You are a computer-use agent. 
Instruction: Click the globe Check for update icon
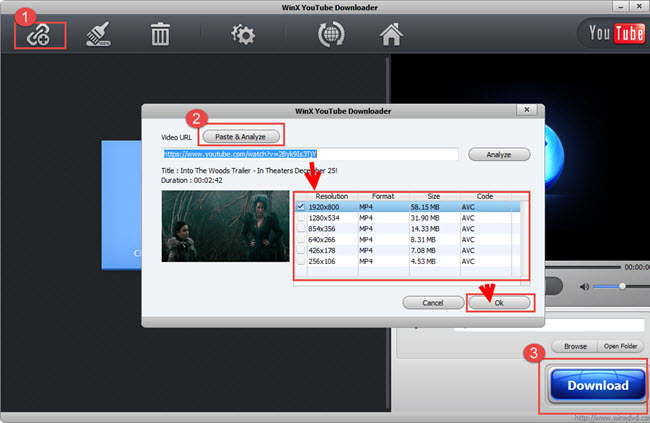pyautogui.click(x=331, y=34)
